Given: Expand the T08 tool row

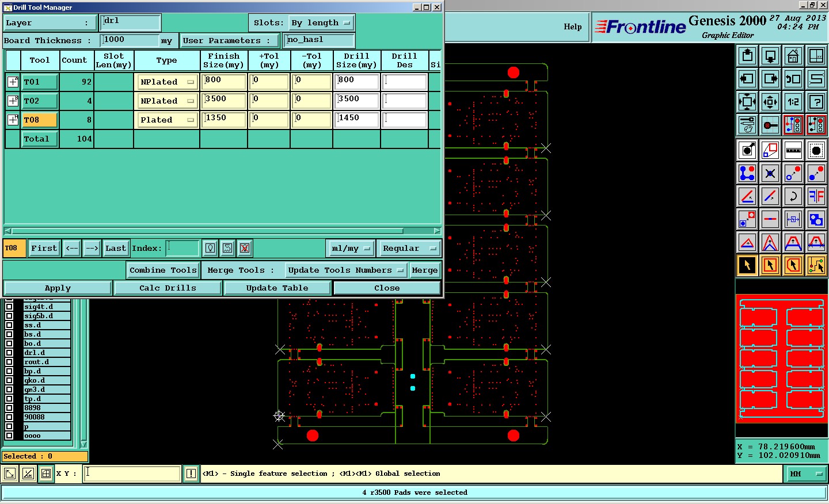Looking at the screenshot, I should point(13,120).
